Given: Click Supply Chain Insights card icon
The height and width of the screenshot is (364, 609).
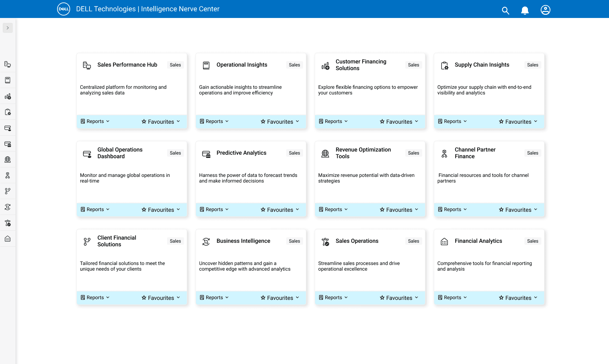Looking at the screenshot, I should 444,66.
